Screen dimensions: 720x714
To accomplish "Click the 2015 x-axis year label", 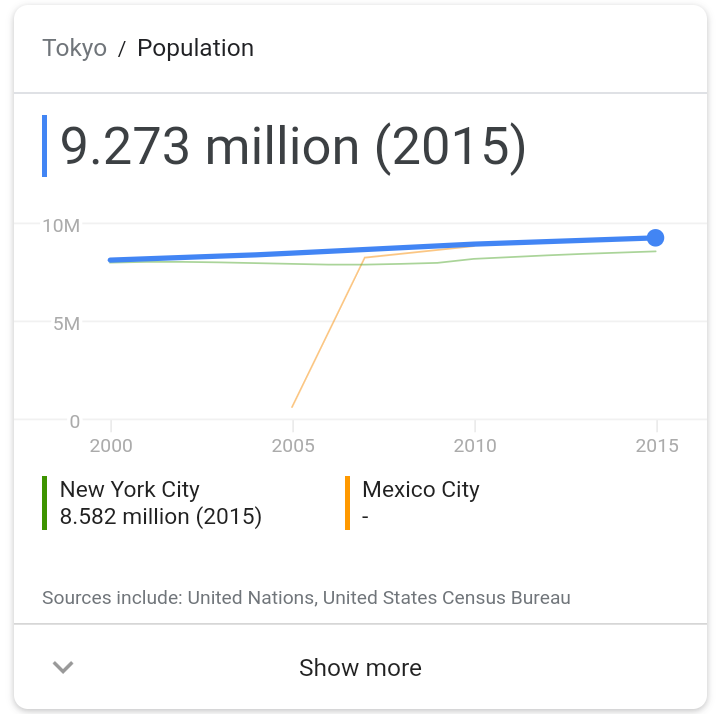I will point(657,445).
